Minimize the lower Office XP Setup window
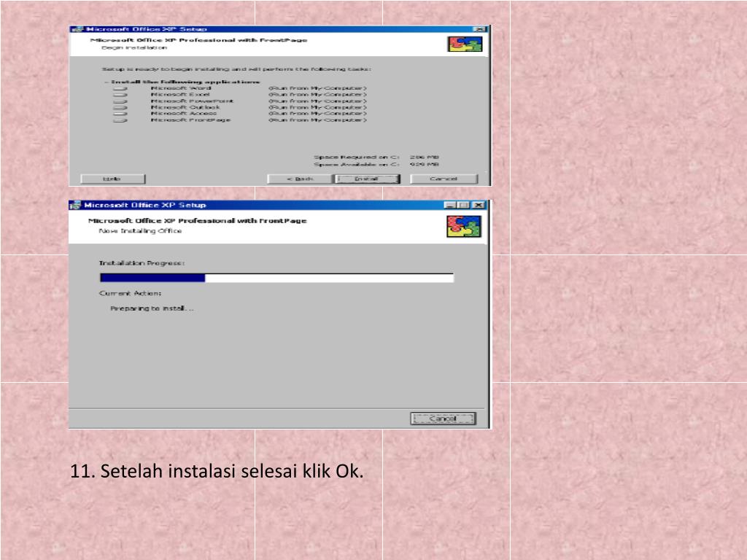 pyautogui.click(x=449, y=205)
